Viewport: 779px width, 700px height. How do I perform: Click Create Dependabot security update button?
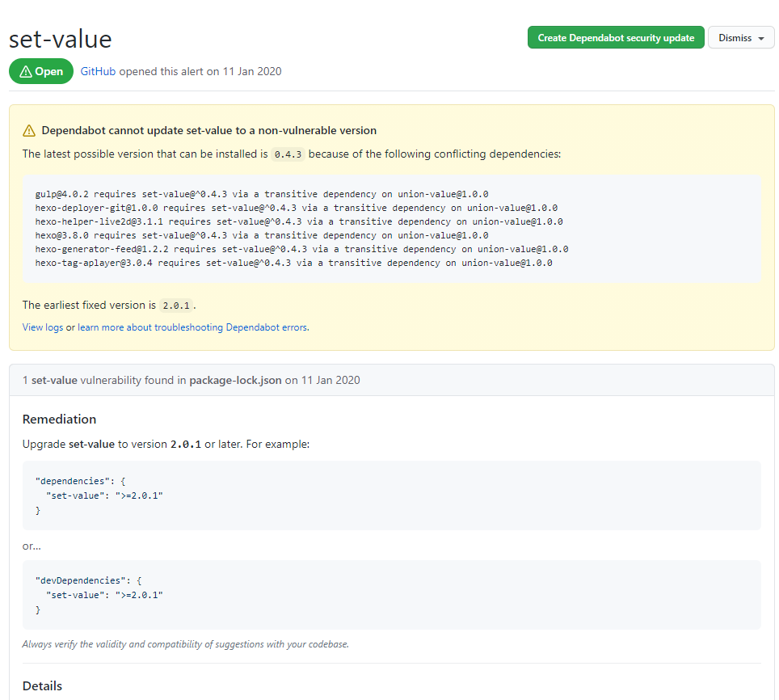616,38
